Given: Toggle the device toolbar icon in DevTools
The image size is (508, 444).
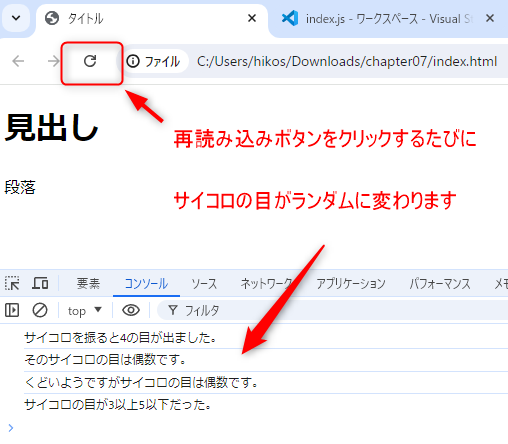Looking at the screenshot, I should coord(40,283).
